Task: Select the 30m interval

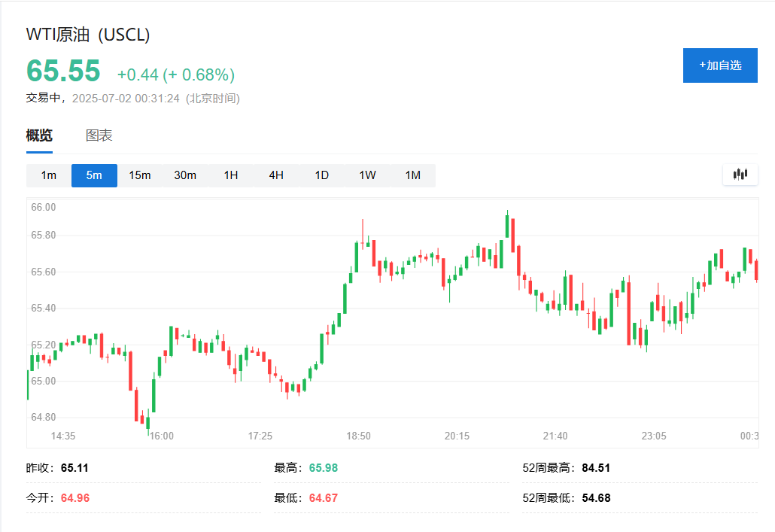Action: click(185, 175)
